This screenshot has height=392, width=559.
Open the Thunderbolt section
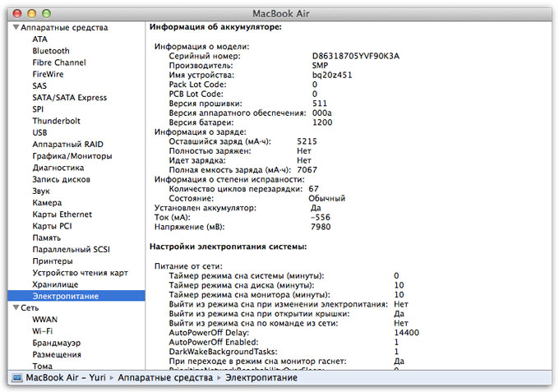57,121
